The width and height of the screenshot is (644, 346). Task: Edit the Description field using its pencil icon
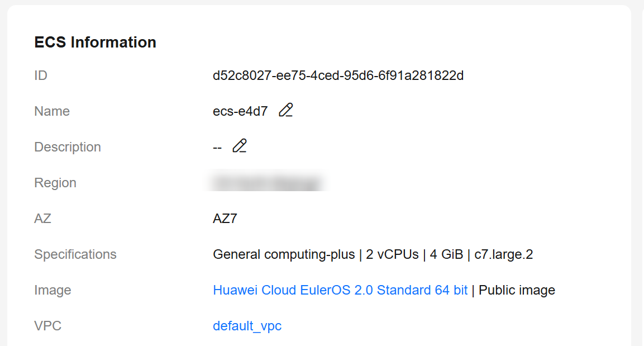240,146
